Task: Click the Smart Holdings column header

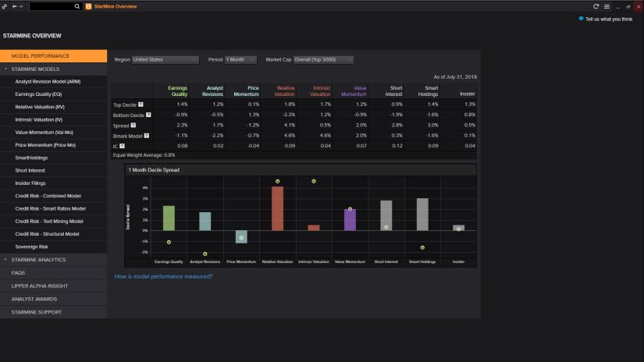Action: click(x=428, y=91)
